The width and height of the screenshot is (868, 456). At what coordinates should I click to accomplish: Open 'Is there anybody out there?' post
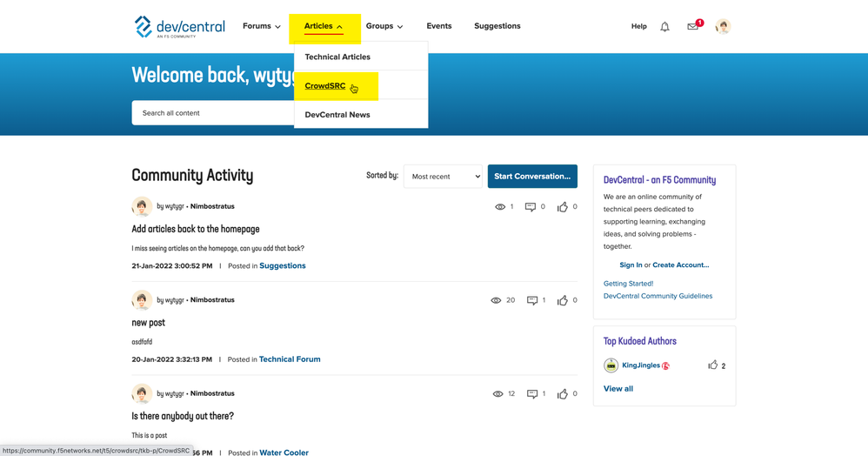coord(183,416)
